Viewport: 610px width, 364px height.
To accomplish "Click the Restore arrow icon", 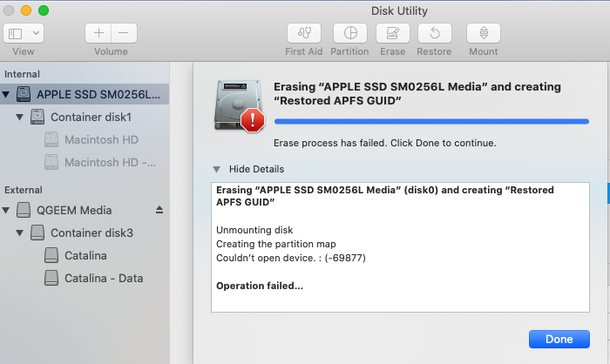I will [x=435, y=33].
